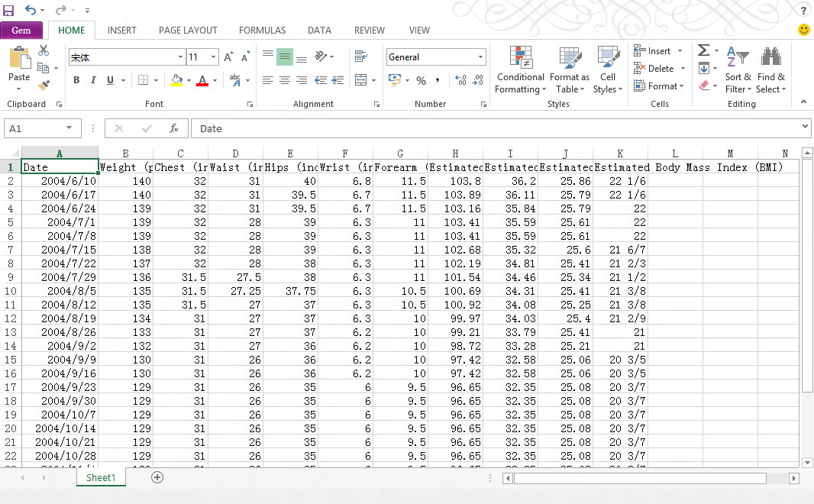Click the Insert Function fx icon
This screenshot has width=814, height=504.
[174, 128]
